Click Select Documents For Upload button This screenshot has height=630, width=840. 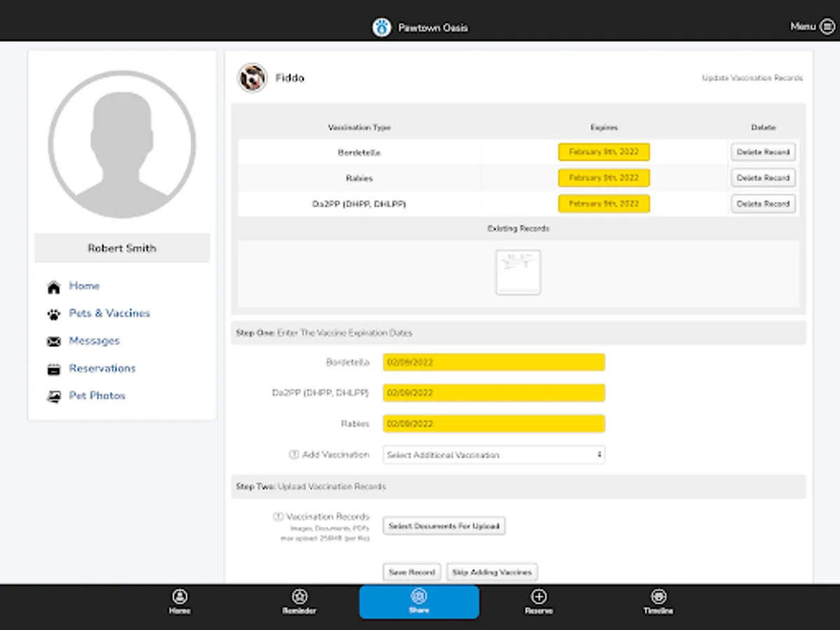coord(444,526)
